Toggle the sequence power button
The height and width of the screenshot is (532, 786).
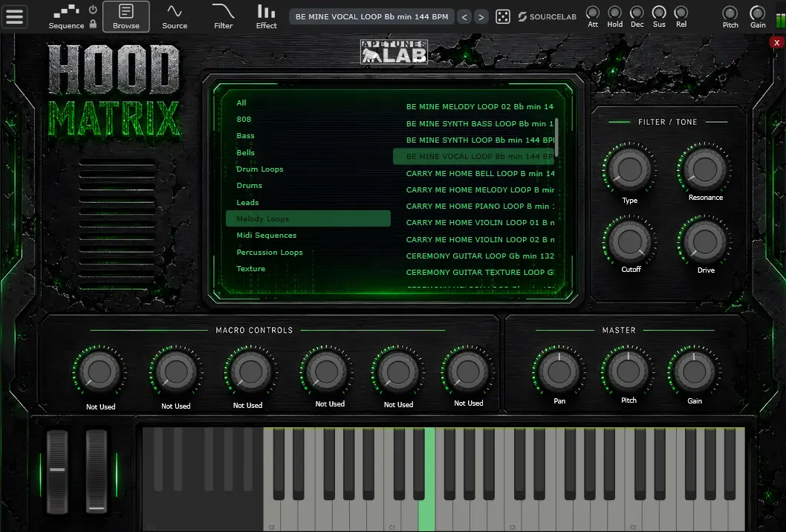[93, 10]
